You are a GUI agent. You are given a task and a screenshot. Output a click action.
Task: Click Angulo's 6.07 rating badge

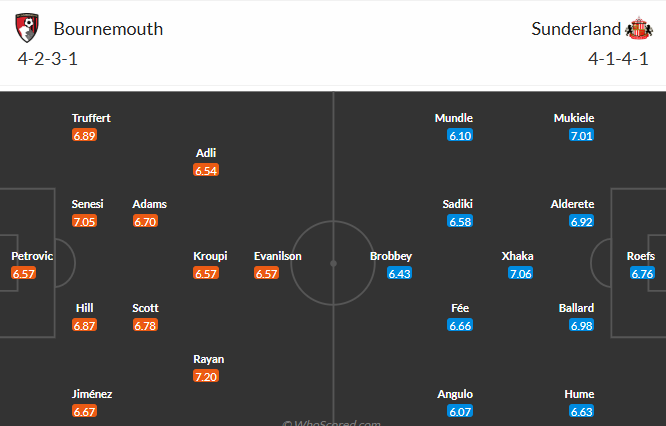point(460,411)
